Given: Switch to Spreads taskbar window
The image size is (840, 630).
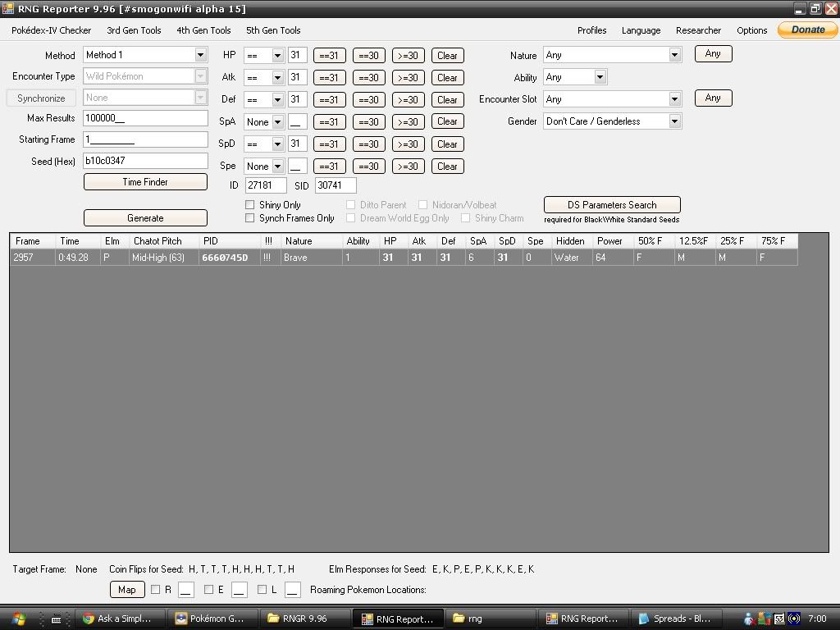Looking at the screenshot, I should click(x=677, y=619).
